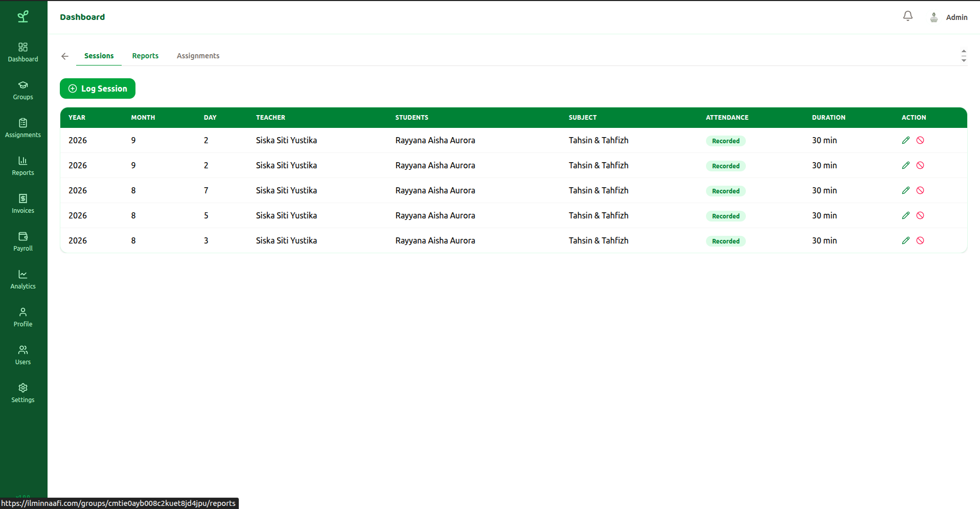Click the up arrow beside the tabs
Viewport: 980px width, 509px height.
click(964, 52)
